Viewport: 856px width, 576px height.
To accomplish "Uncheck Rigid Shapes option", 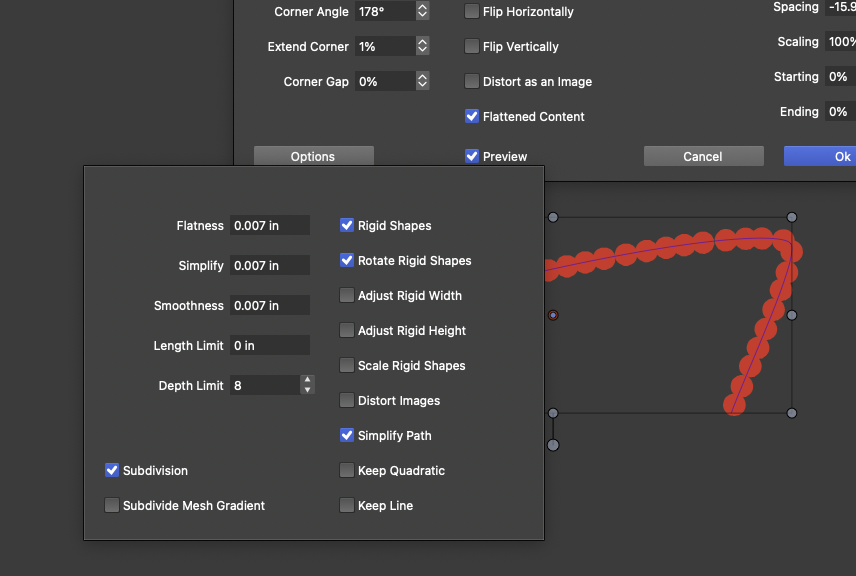I will coord(347,226).
